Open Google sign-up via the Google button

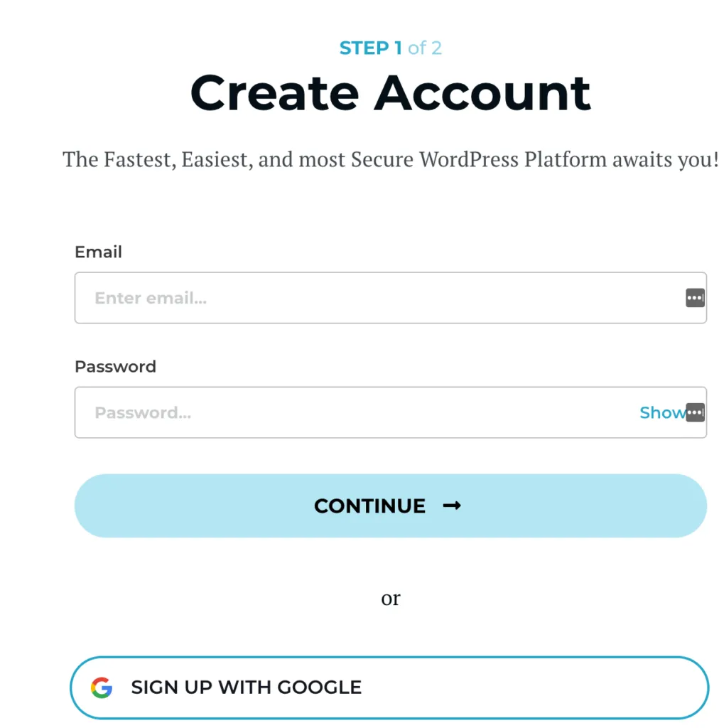[x=391, y=687]
